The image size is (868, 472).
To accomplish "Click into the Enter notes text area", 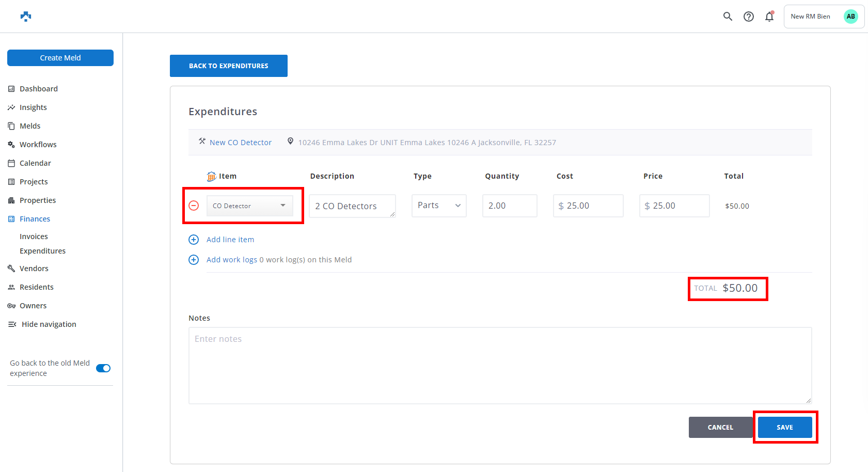I will tap(499, 365).
